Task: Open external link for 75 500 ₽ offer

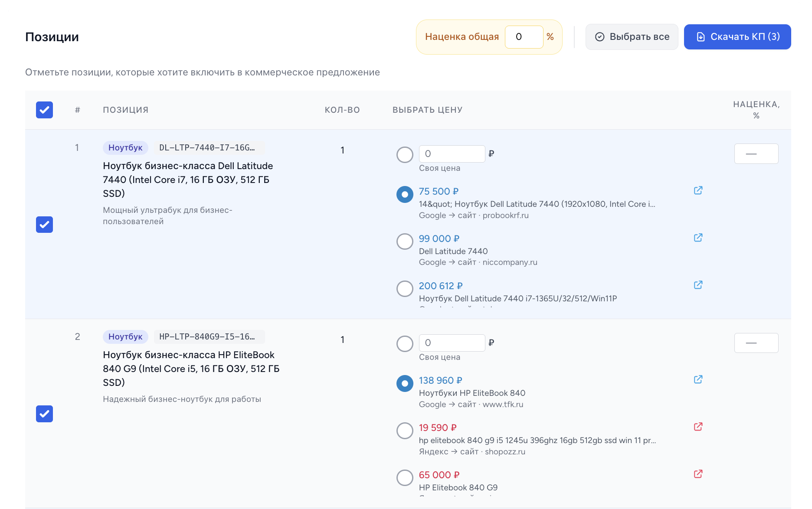Action: click(698, 190)
